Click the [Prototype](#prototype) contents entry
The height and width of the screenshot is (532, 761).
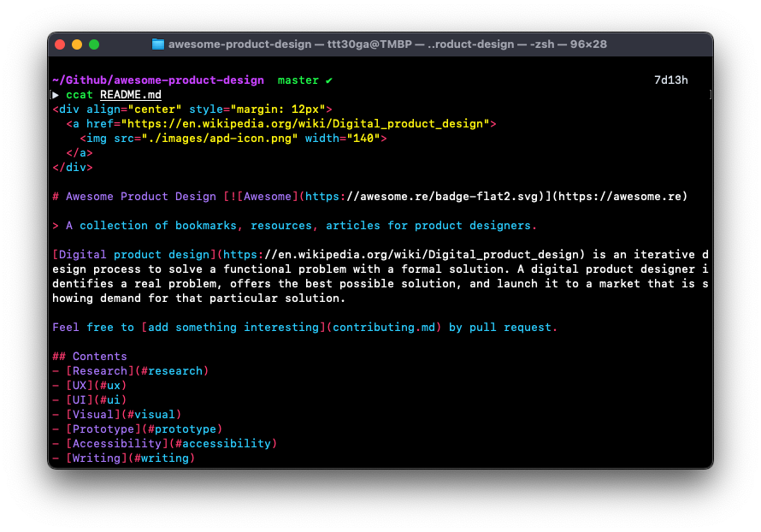(x=138, y=429)
